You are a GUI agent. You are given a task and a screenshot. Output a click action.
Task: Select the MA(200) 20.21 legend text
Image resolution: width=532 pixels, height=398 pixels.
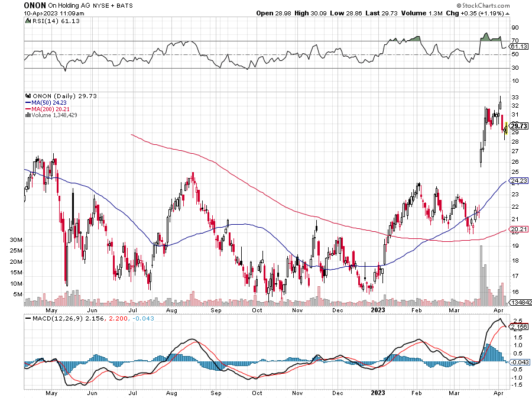50,109
